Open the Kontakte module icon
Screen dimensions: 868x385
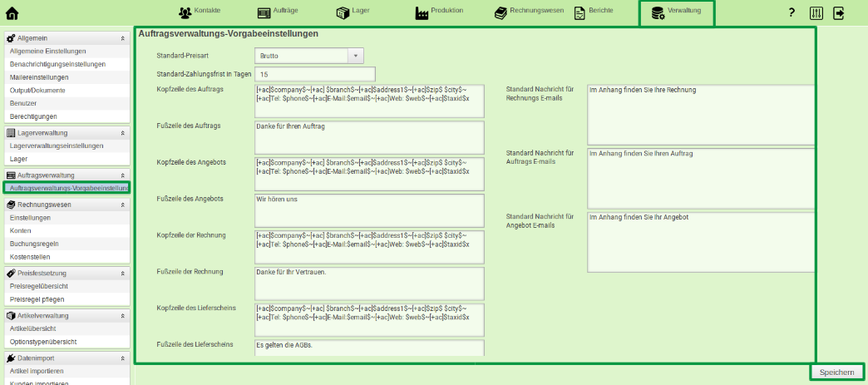pyautogui.click(x=185, y=12)
